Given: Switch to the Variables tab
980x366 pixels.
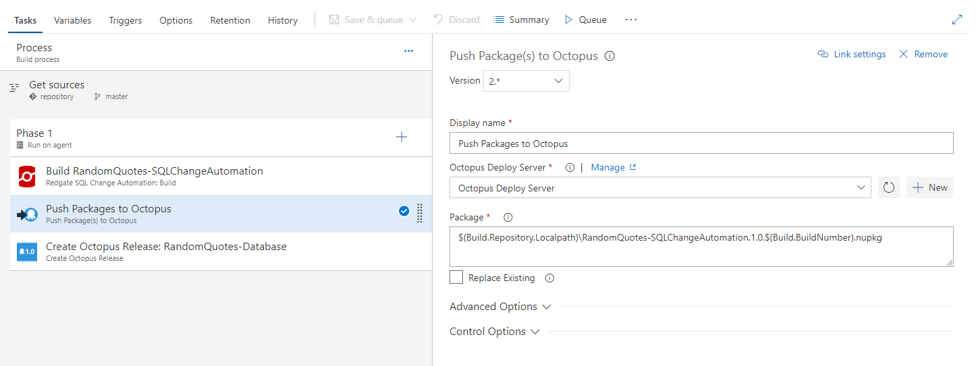Looking at the screenshot, I should (72, 20).
